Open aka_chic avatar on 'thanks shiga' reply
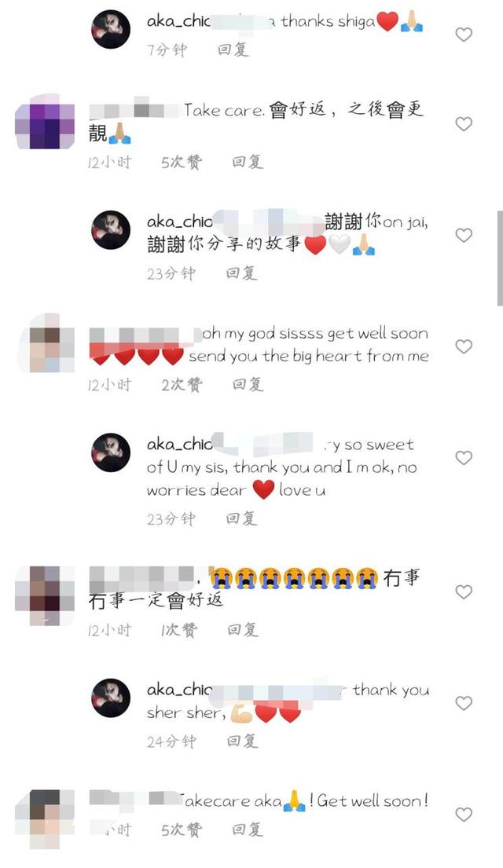 pos(111,29)
